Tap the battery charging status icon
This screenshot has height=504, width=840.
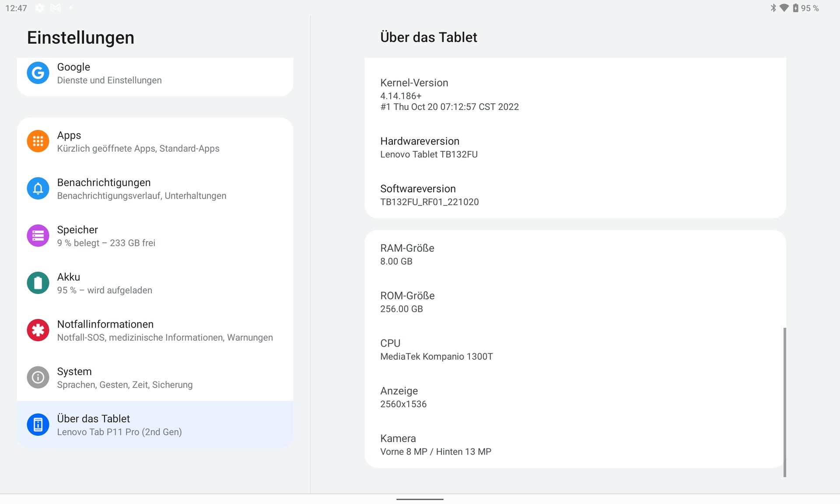pyautogui.click(x=795, y=8)
